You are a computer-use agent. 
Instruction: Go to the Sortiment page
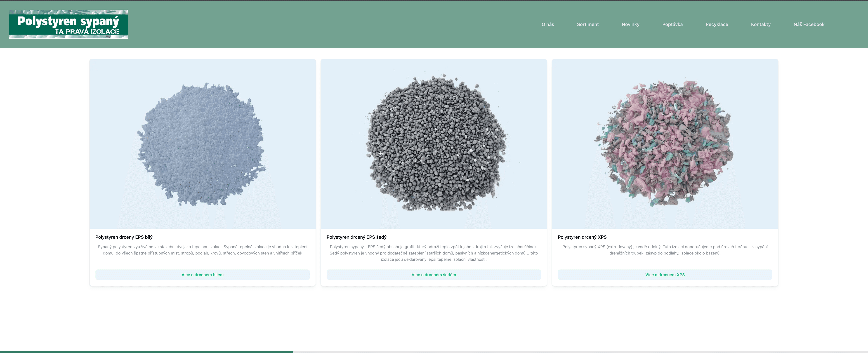[588, 24]
